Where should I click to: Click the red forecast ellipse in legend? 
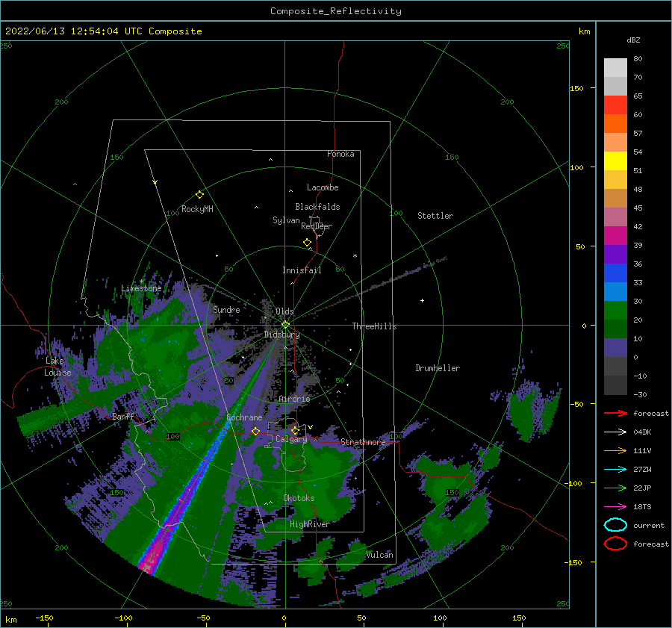(x=615, y=544)
